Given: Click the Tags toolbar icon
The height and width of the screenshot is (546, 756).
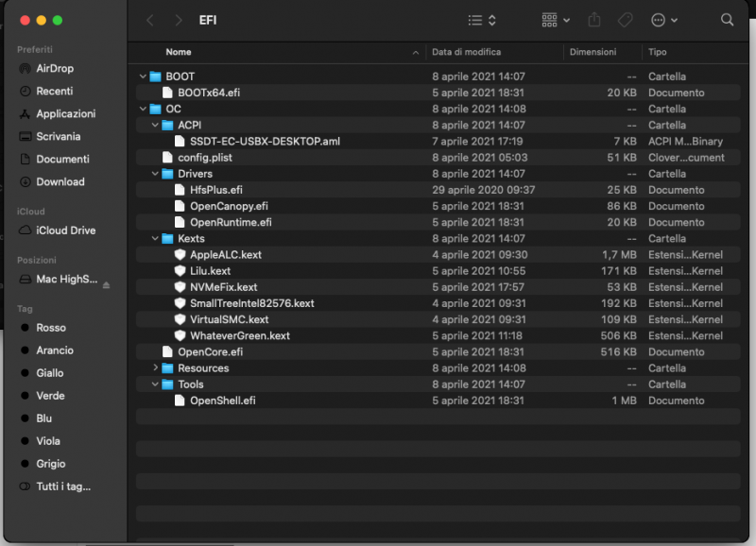Looking at the screenshot, I should (625, 20).
